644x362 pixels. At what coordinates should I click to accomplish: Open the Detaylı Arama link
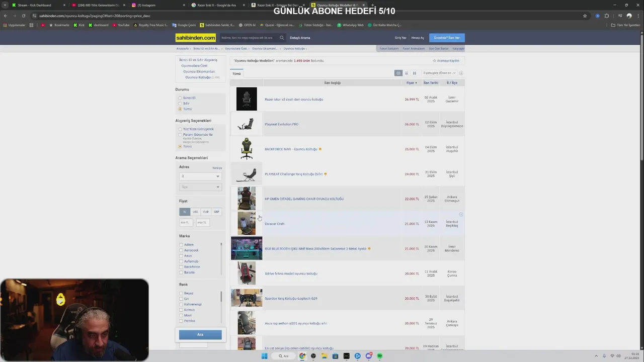pyautogui.click(x=300, y=38)
